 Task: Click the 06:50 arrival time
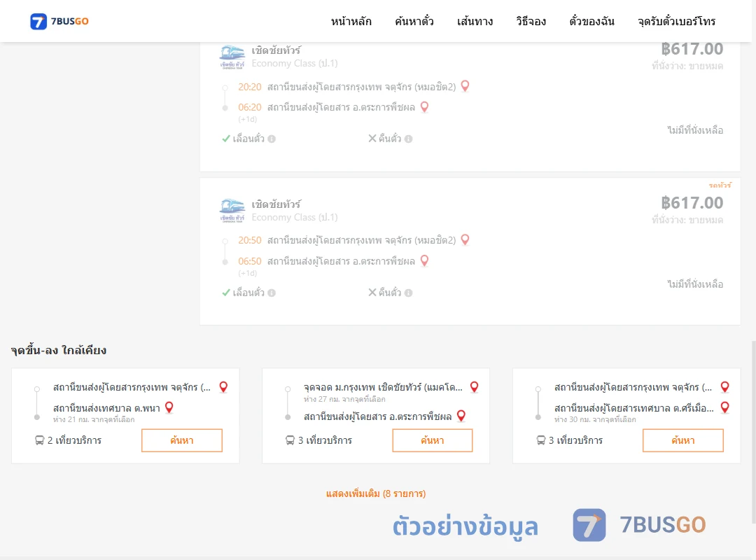click(x=250, y=261)
